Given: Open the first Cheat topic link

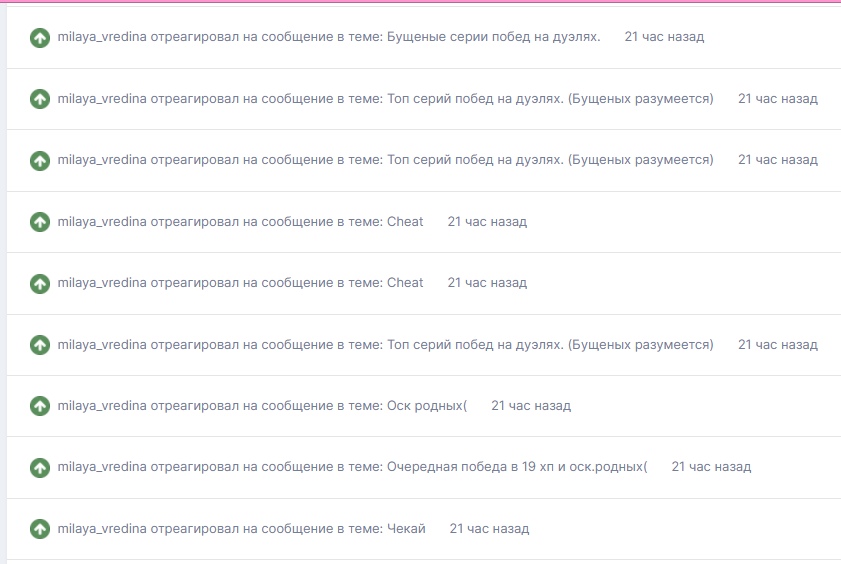Looking at the screenshot, I should pos(405,221).
